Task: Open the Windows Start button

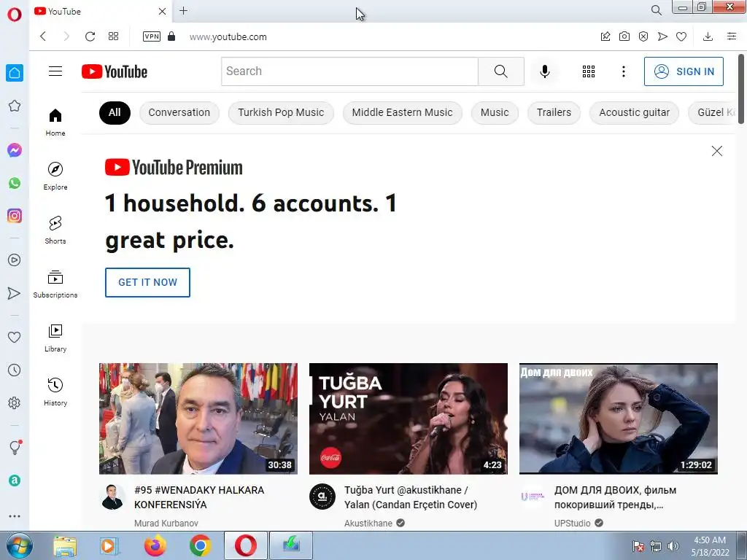Action: click(x=19, y=545)
